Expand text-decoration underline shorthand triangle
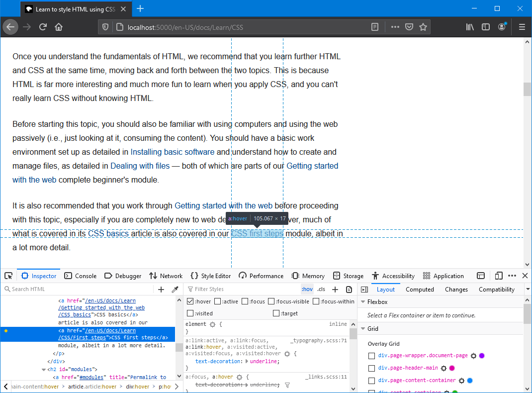 coord(247,362)
